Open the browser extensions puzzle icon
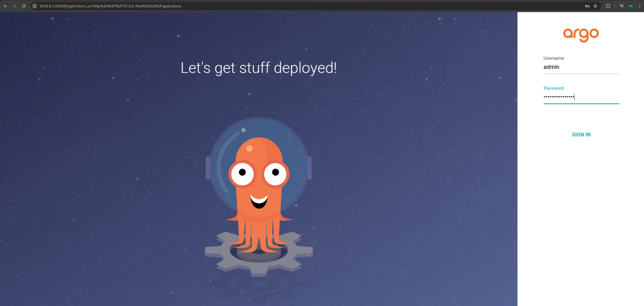This screenshot has height=306, width=644. [x=608, y=6]
